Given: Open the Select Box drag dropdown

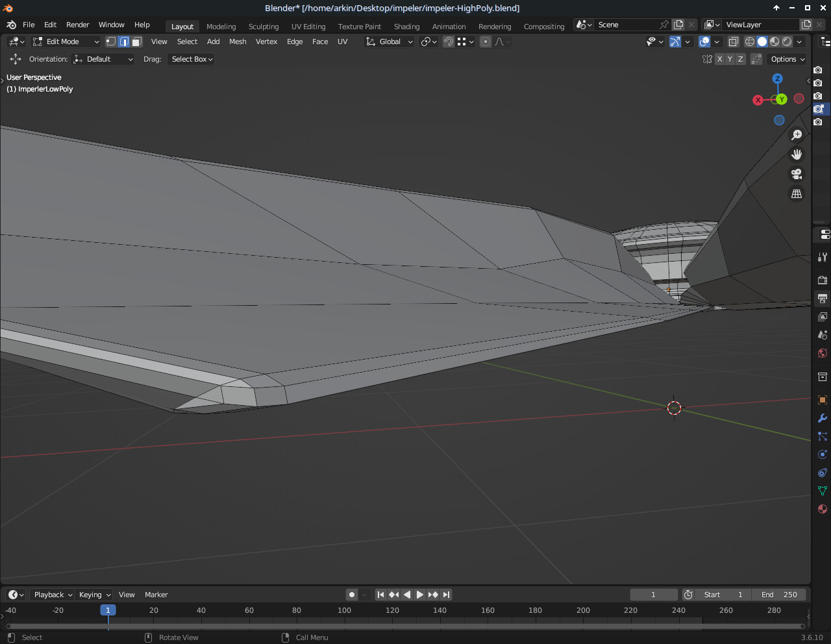Looking at the screenshot, I should point(192,59).
